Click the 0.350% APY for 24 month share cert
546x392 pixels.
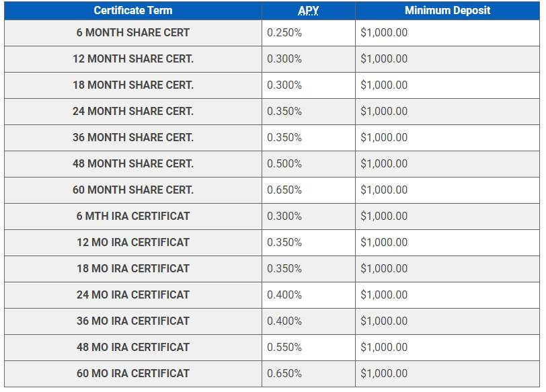(284, 111)
